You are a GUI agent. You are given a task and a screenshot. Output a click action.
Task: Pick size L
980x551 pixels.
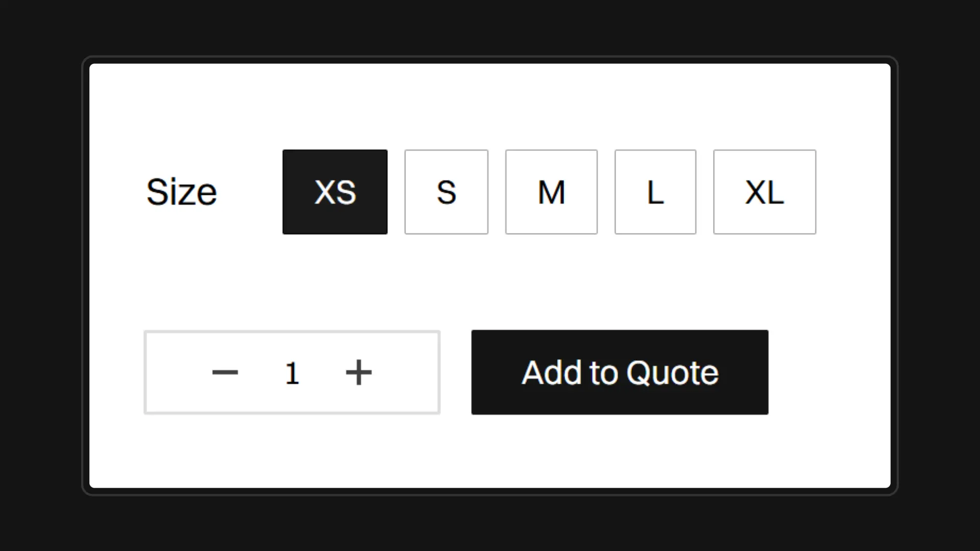coord(655,192)
